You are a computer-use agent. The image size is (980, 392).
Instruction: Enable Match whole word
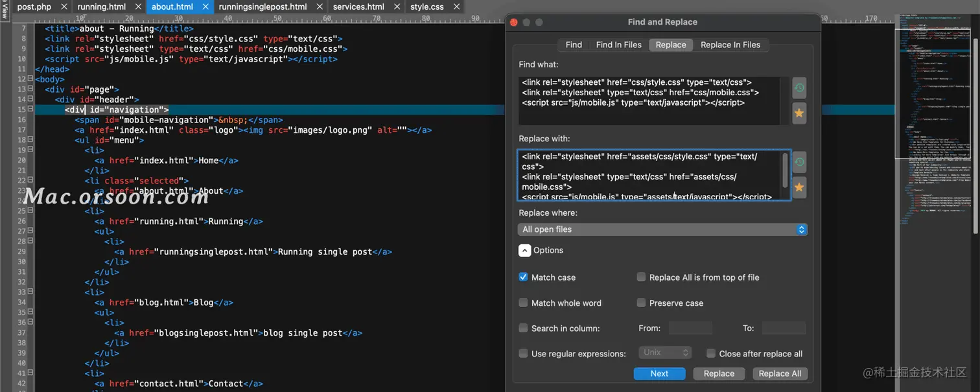pyautogui.click(x=523, y=303)
